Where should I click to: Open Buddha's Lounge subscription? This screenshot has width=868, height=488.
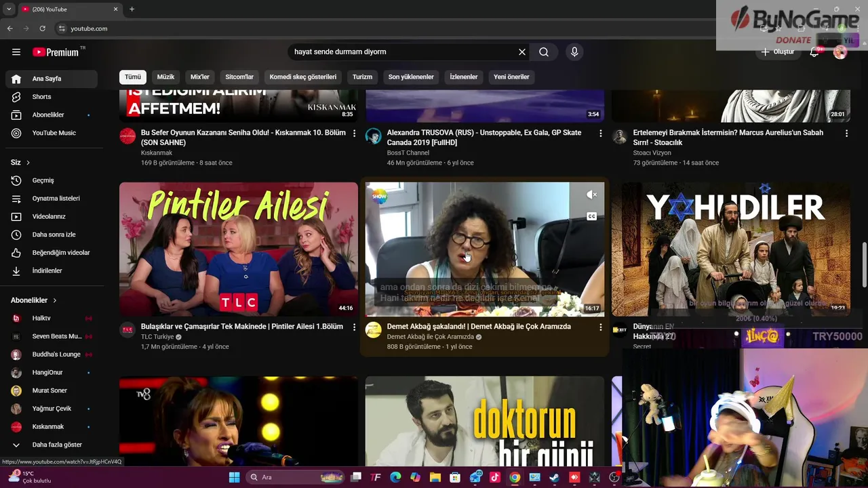click(x=52, y=354)
